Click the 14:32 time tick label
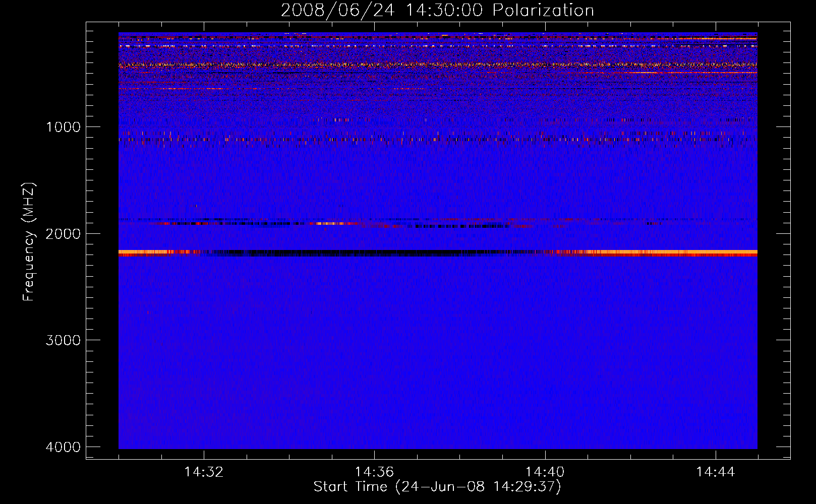 pos(204,472)
